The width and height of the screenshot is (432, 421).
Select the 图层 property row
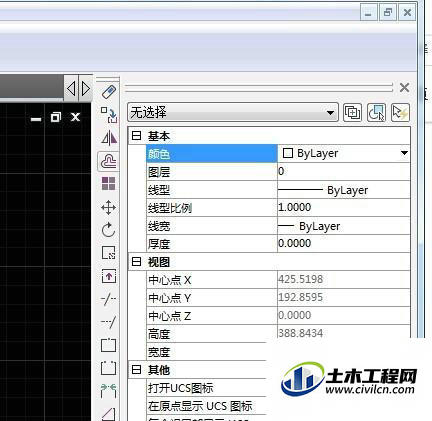pyautogui.click(x=278, y=172)
